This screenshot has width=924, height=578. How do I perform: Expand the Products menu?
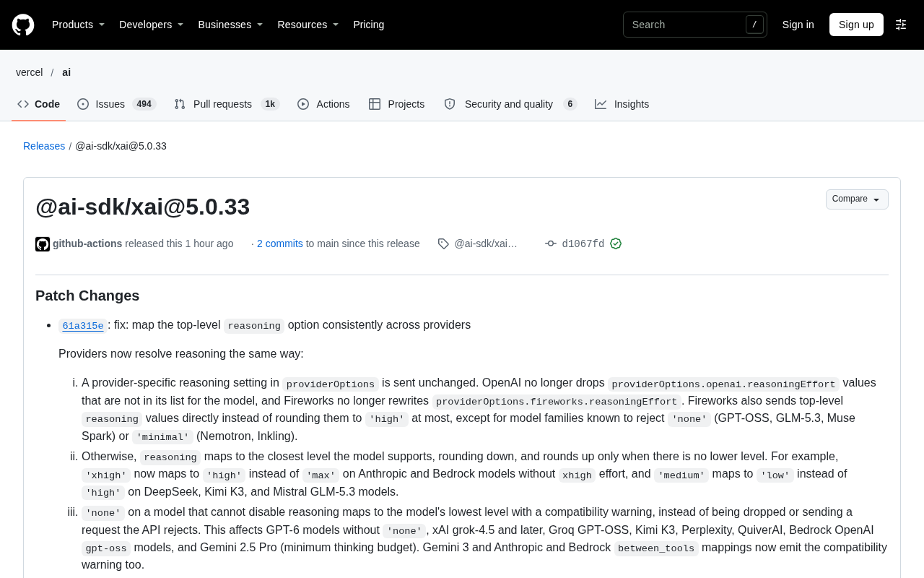coord(78,25)
